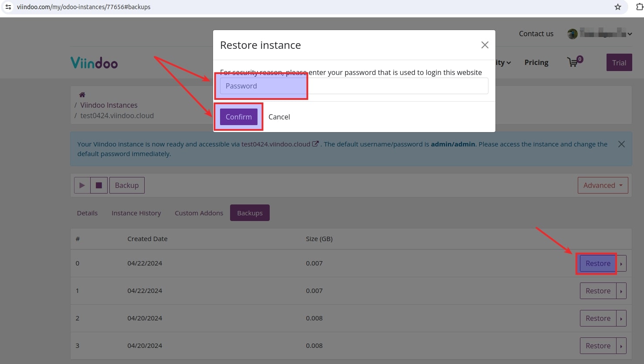Open the Pricing menu item
This screenshot has height=364, width=644.
click(x=536, y=62)
